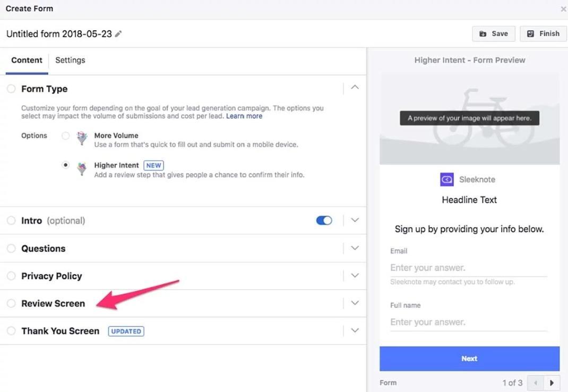Select the Review Screen section circle
This screenshot has width=568, height=392.
pos(11,303)
